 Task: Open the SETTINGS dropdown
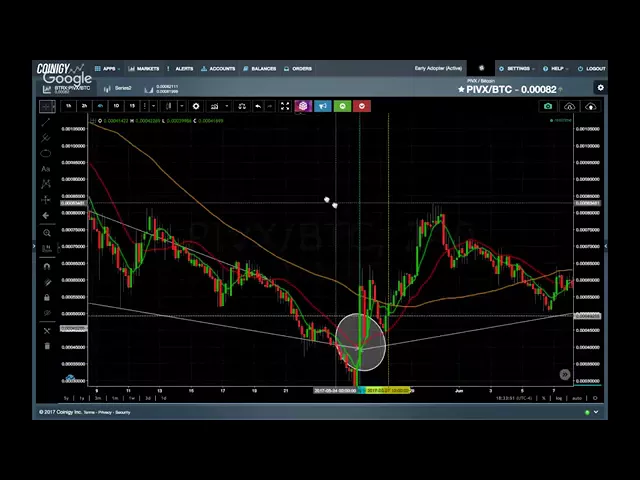pyautogui.click(x=517, y=69)
